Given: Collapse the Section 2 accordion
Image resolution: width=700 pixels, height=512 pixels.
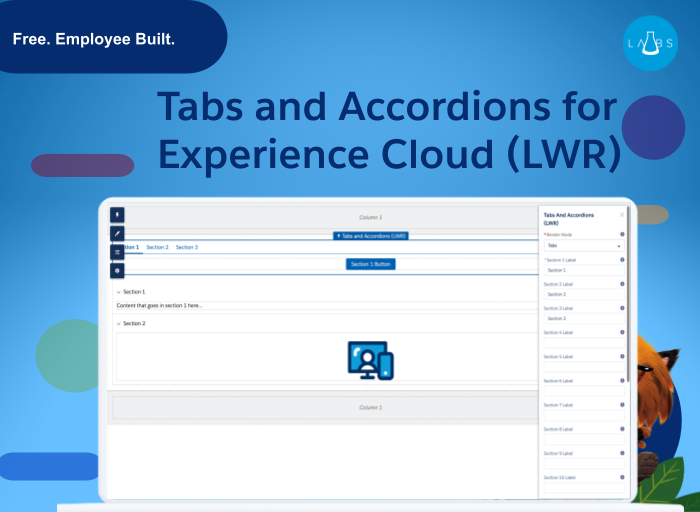Looking at the screenshot, I should [119, 324].
